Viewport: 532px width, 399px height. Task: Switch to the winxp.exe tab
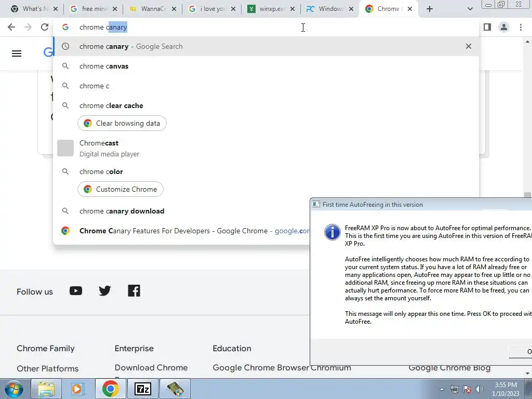coord(270,9)
